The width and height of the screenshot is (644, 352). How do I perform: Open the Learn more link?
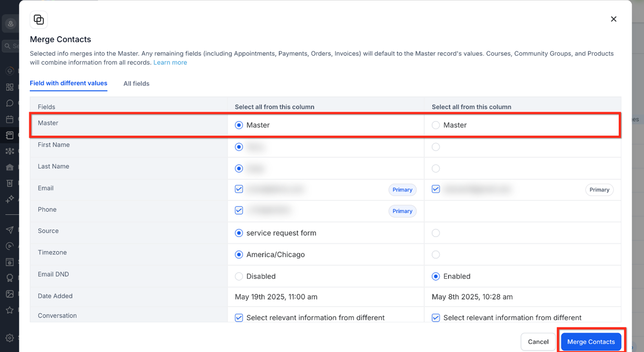tap(170, 62)
